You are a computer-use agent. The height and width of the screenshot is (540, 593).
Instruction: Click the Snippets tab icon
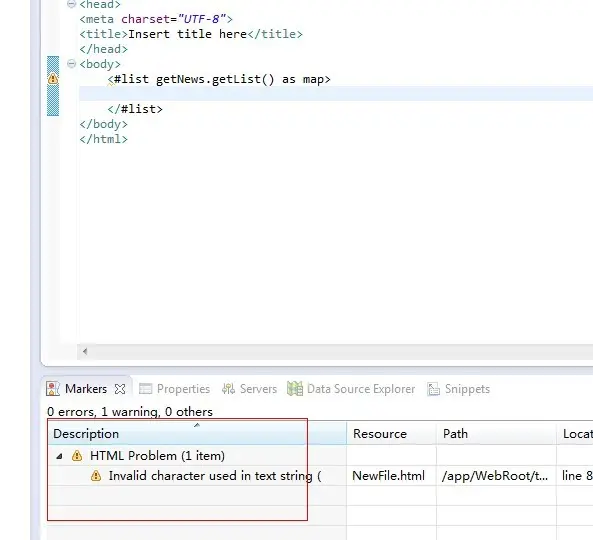(x=433, y=389)
